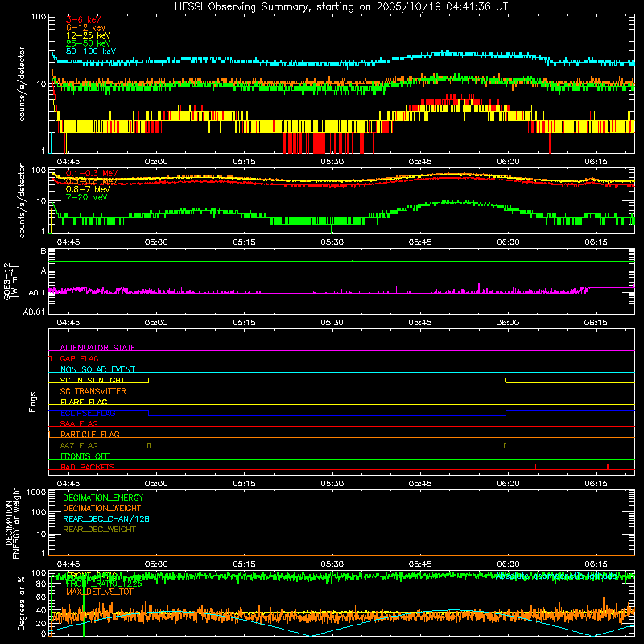Select the SC_TRANSMITTER flag label
Screen dimensions: 644x644
93,390
